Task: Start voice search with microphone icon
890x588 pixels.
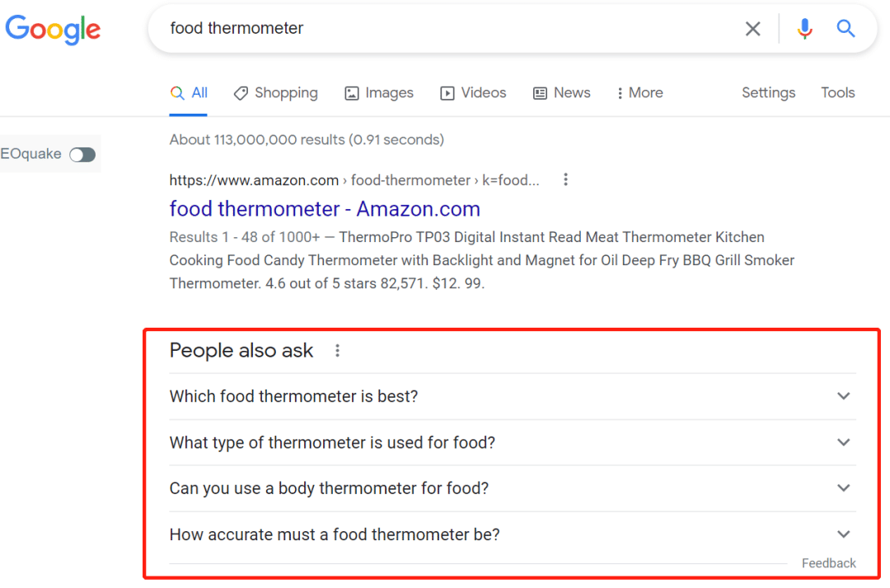Action: (804, 29)
